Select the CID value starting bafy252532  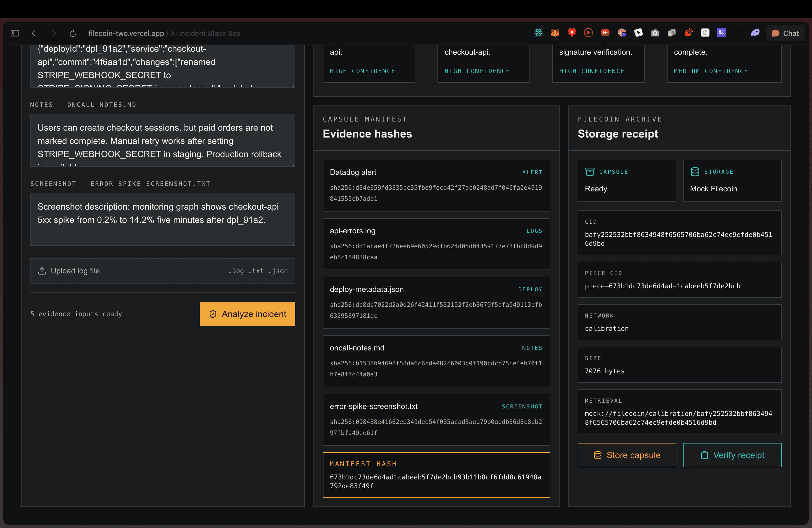click(678, 239)
